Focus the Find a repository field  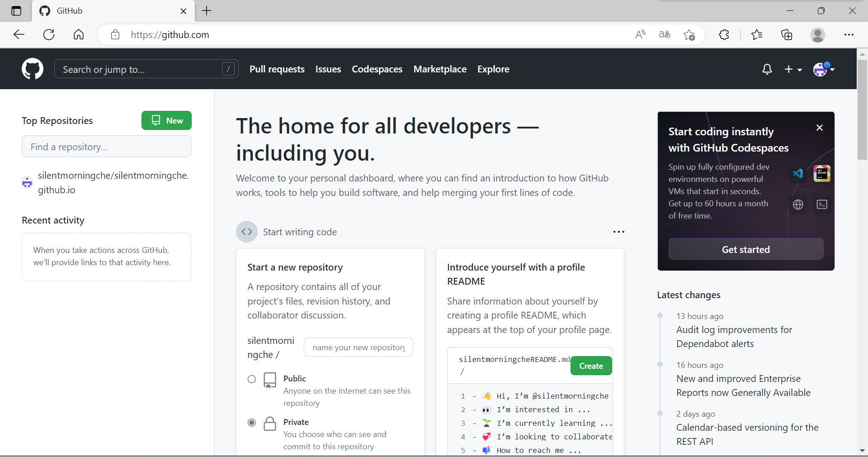(107, 147)
